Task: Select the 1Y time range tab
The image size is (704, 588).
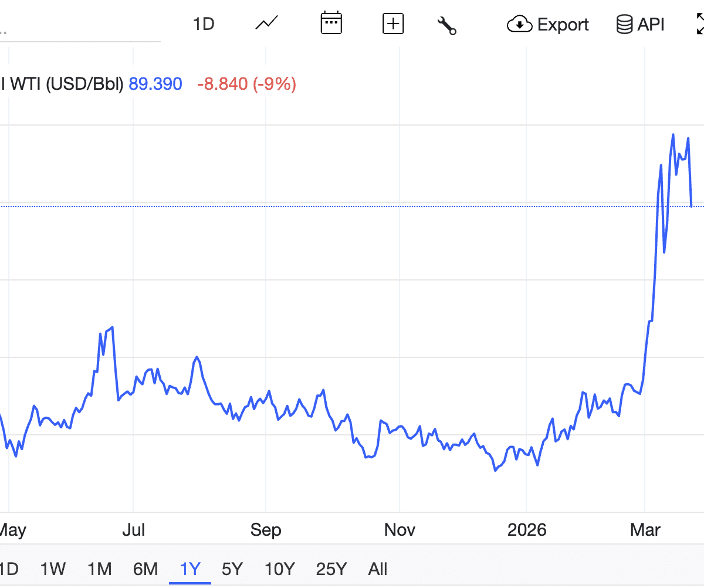Action: pyautogui.click(x=190, y=569)
